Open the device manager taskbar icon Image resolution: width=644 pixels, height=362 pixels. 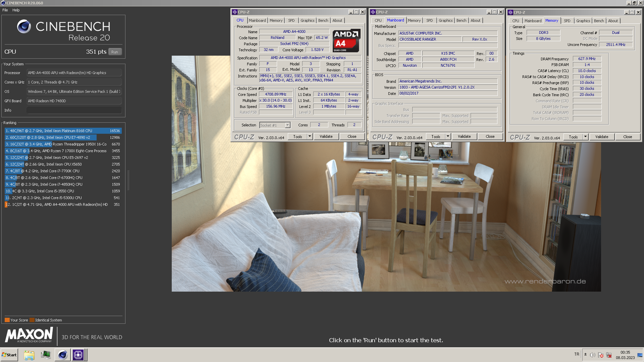[46, 355]
